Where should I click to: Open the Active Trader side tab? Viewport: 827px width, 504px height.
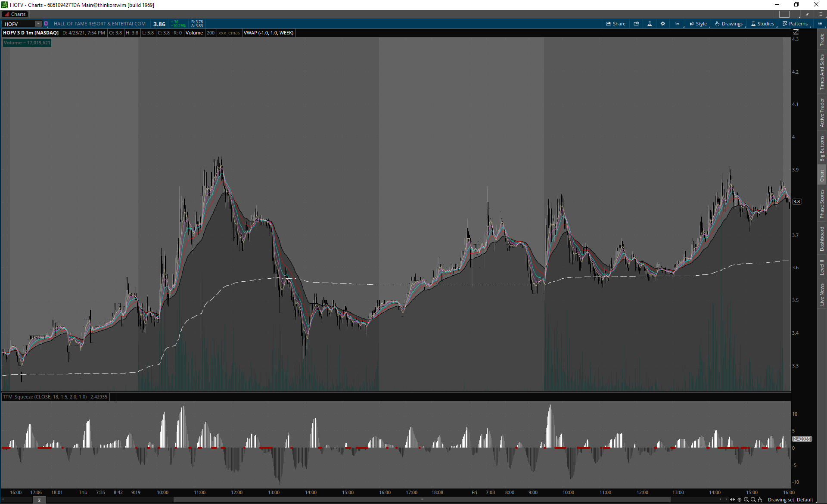point(822,112)
